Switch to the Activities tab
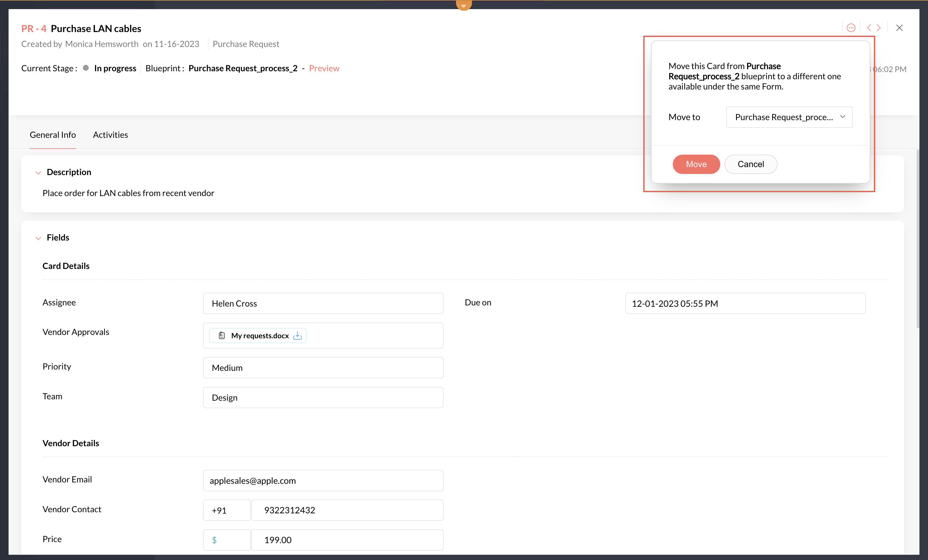Image resolution: width=928 pixels, height=560 pixels. [x=110, y=135]
